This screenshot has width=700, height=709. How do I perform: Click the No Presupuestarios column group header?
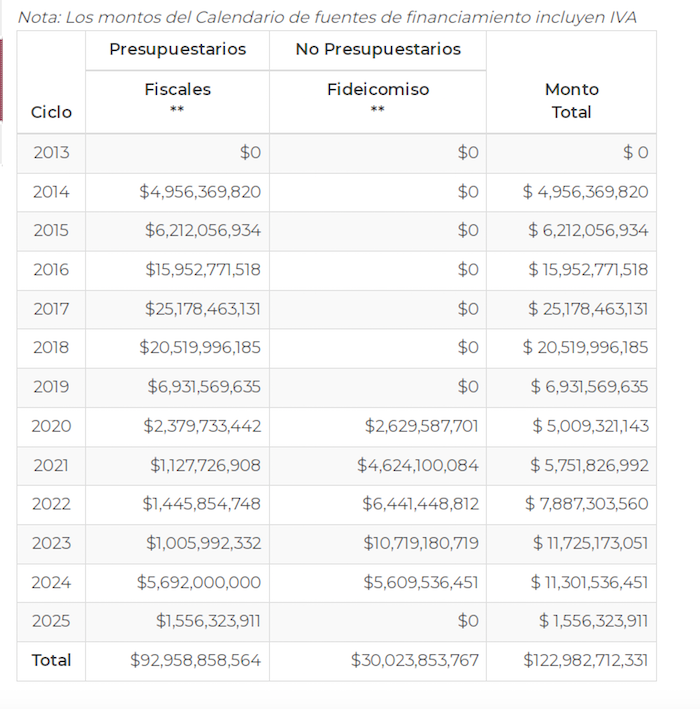click(x=378, y=49)
